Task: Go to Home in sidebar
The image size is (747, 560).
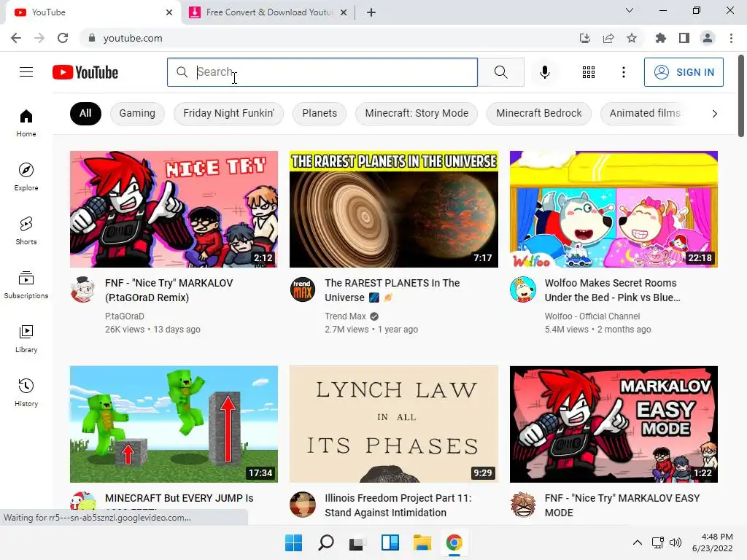Action: pos(26,122)
